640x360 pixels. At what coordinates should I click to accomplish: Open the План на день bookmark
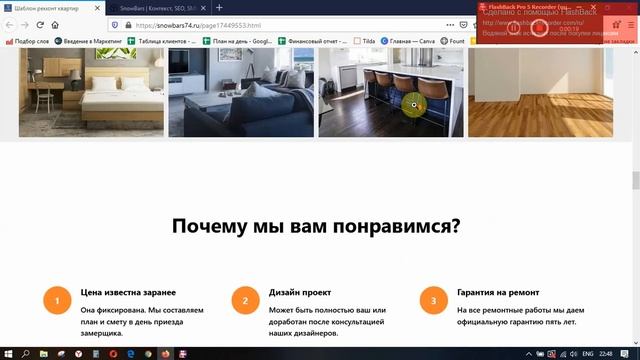coord(238,41)
